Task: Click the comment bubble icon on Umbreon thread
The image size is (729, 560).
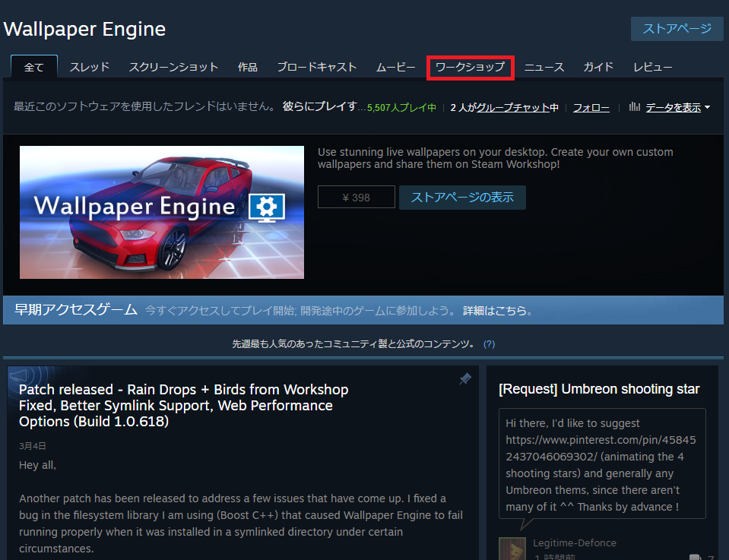Action: pyautogui.click(x=695, y=557)
